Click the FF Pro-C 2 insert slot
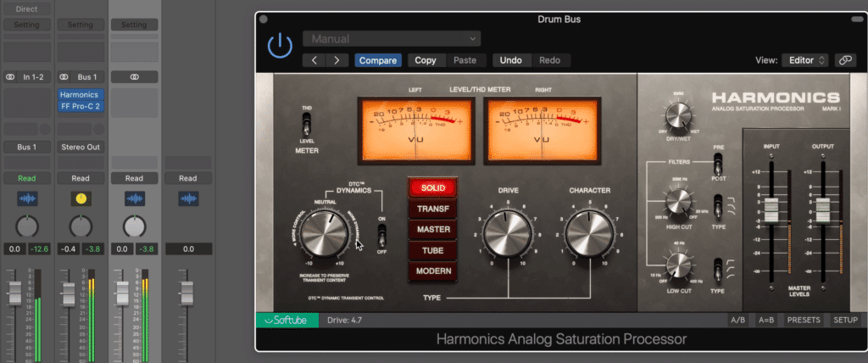The height and width of the screenshot is (363, 868). coord(81,106)
